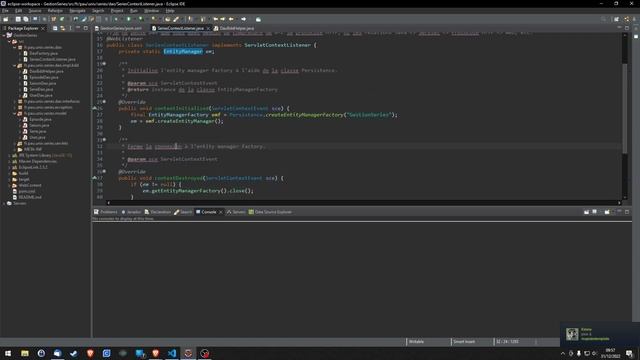Click Collapse All in Package Explorer

55,28
